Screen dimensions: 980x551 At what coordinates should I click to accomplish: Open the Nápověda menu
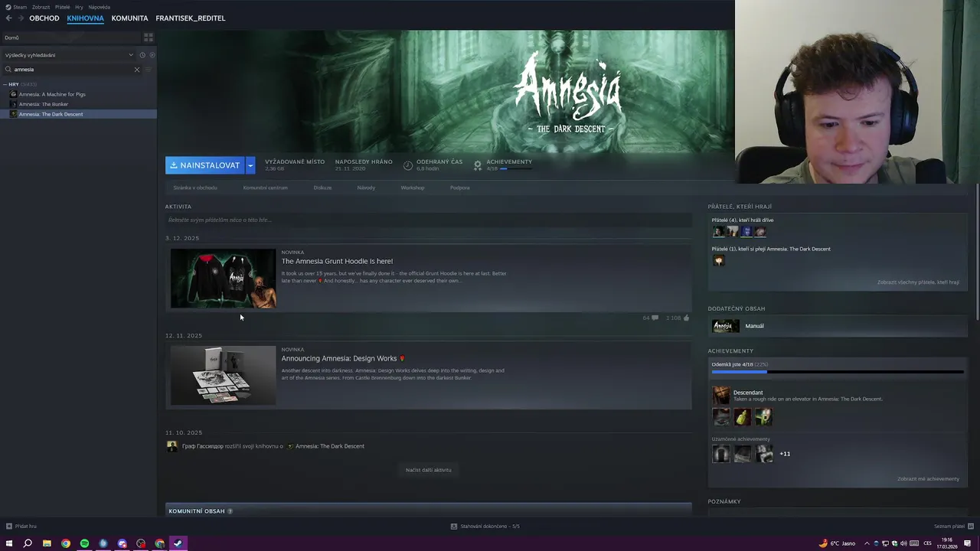click(99, 7)
